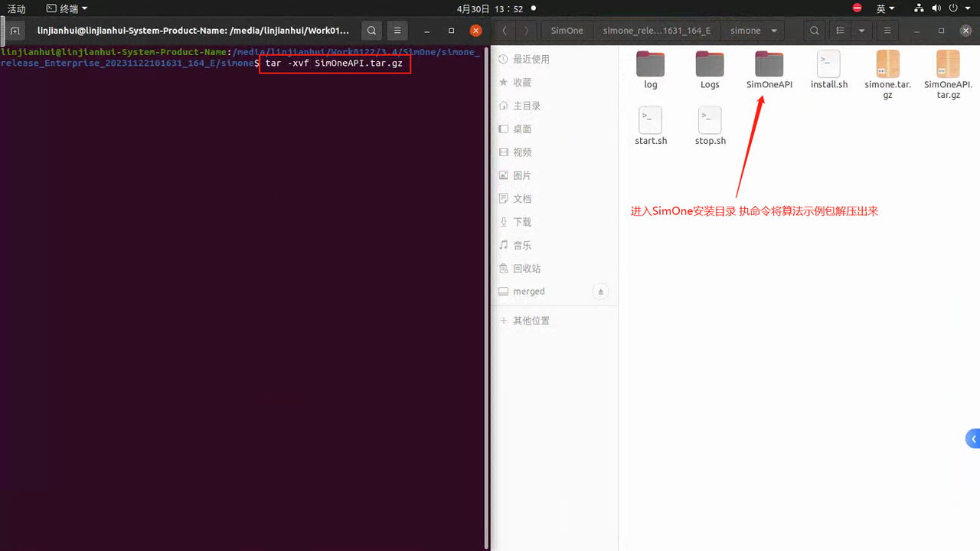Click 其他位置 in sidebar
The height and width of the screenshot is (551, 980).
coord(531,321)
